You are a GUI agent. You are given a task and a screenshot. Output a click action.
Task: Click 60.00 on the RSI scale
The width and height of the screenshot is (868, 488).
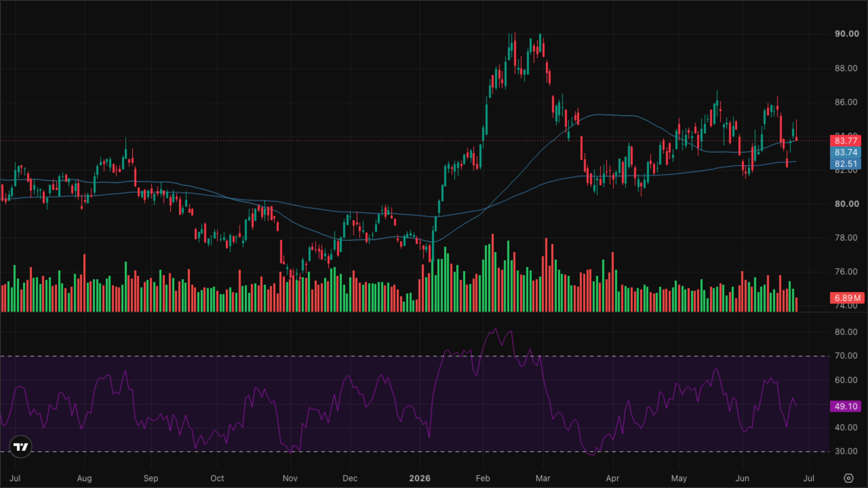[x=846, y=380]
